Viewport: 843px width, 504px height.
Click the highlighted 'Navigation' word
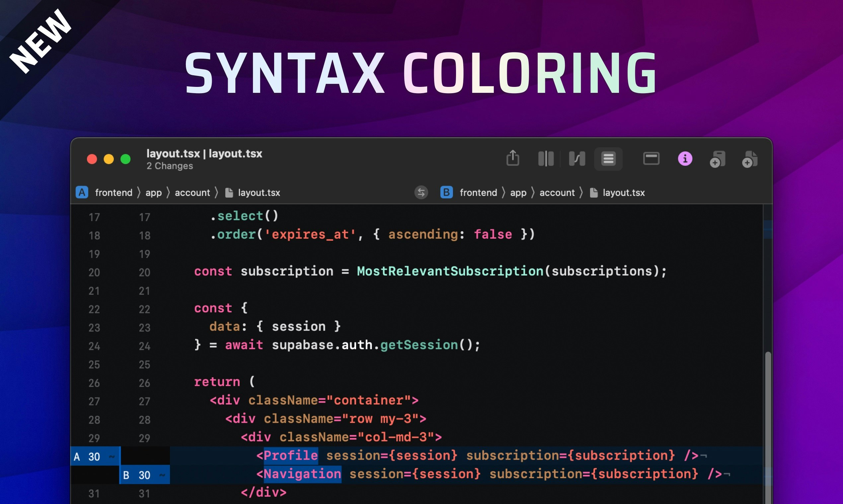302,474
